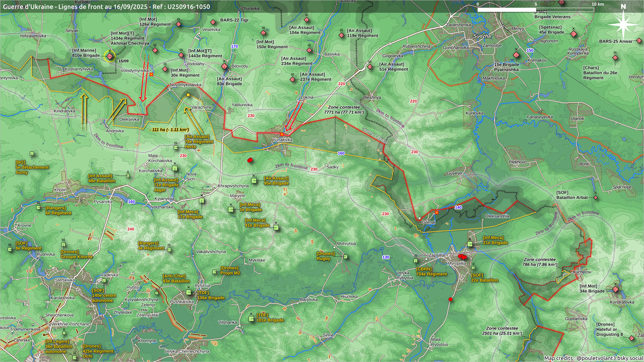Click the highlighted 810e Brigade marine diamond marker

110,56
